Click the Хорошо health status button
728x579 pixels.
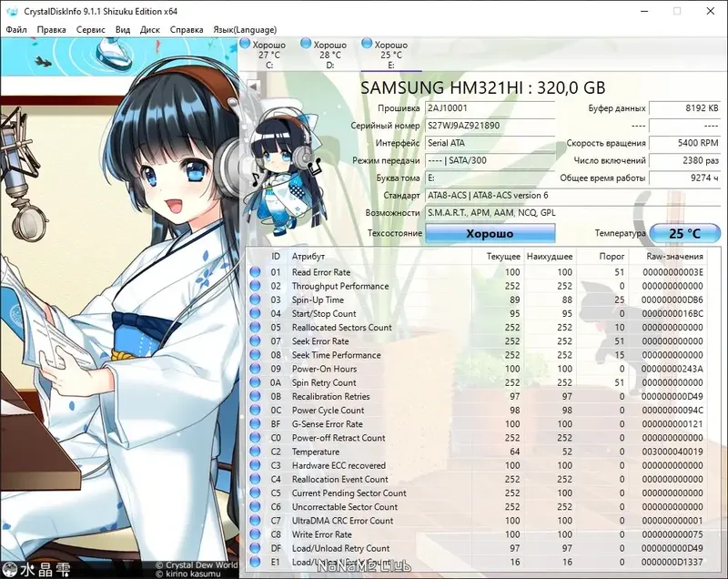490,234
